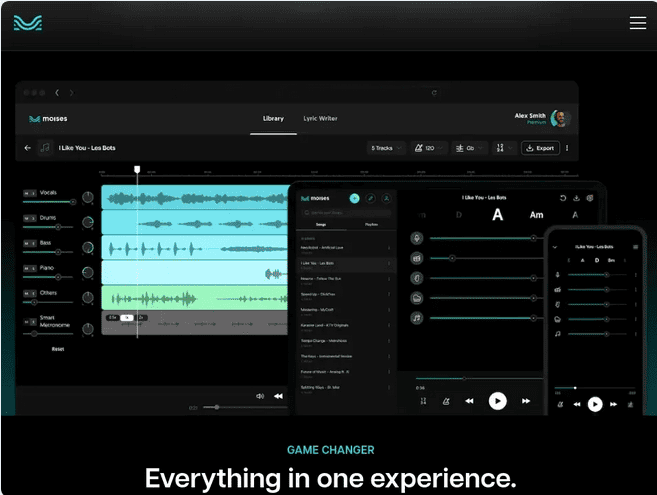Solo the Drums track with S button
The height and width of the screenshot is (495, 657).
coord(33,218)
